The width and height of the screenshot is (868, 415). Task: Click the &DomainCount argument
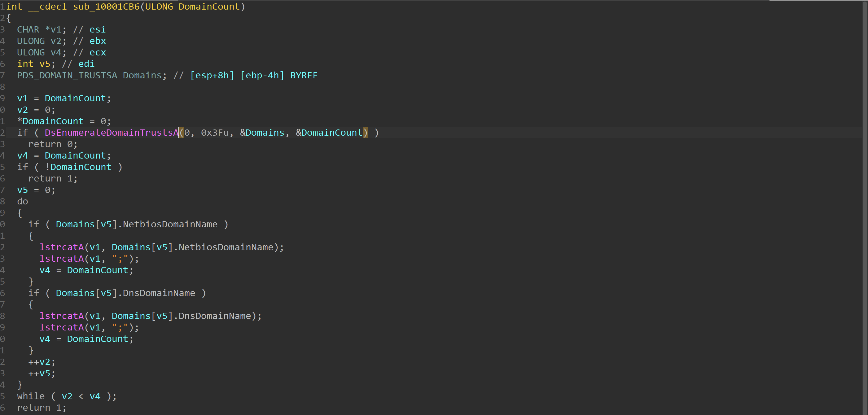pos(329,133)
